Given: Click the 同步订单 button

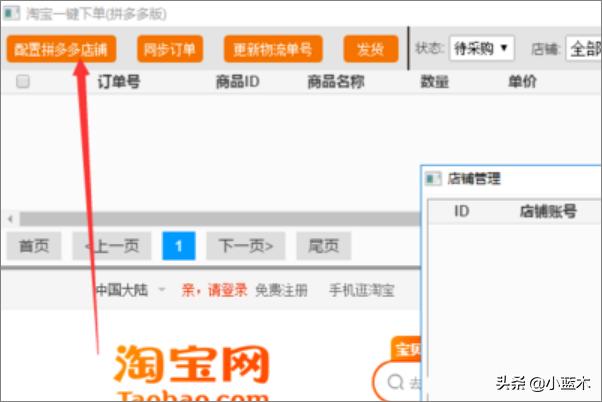Looking at the screenshot, I should 170,49.
